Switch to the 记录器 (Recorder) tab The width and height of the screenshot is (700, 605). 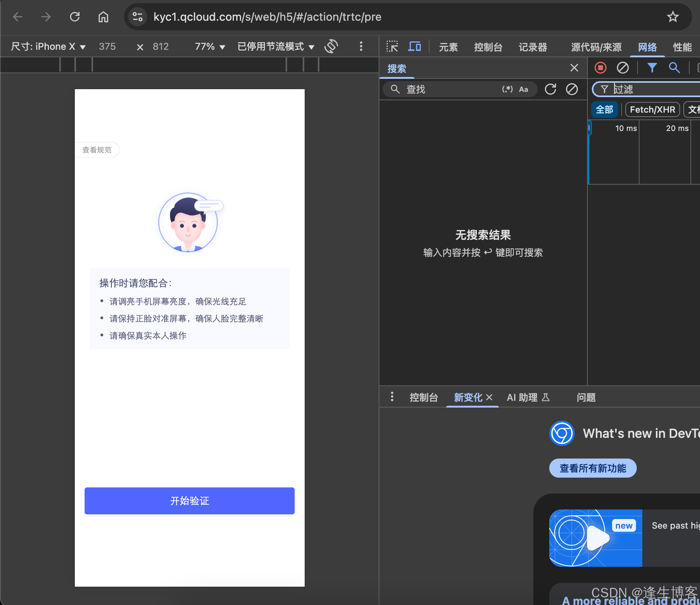click(x=533, y=47)
